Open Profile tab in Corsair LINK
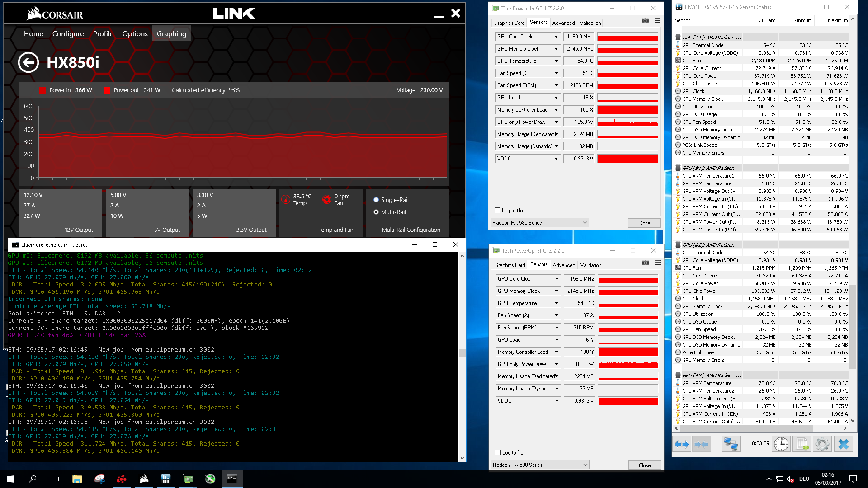The image size is (868, 488). click(x=103, y=33)
